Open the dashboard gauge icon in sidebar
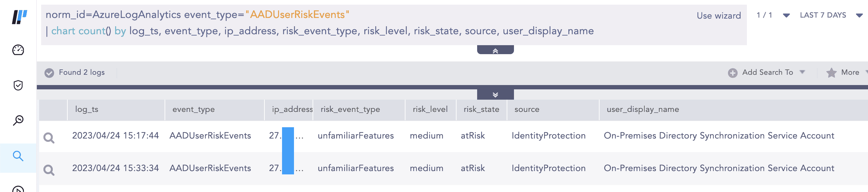868x192 pixels. tap(18, 50)
